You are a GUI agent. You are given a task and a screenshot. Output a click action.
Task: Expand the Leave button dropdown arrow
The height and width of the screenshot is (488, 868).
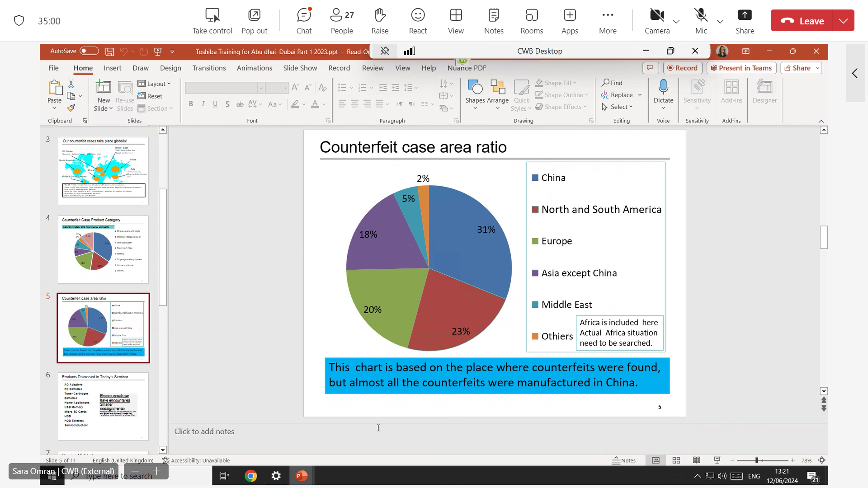pyautogui.click(x=843, y=21)
